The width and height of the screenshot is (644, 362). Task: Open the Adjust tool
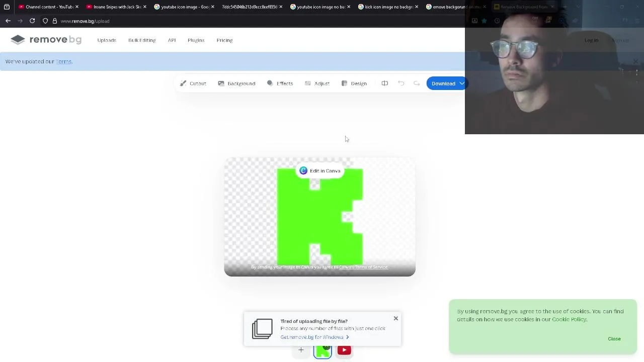coord(317,83)
